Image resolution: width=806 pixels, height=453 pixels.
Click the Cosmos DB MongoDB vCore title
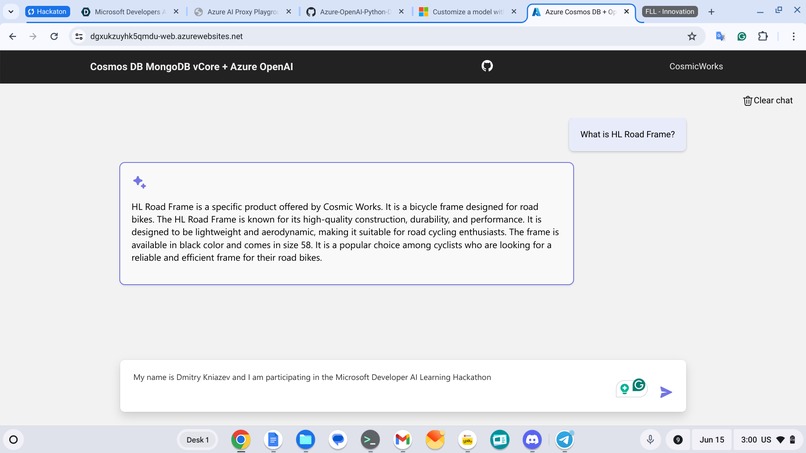pyautogui.click(x=191, y=67)
